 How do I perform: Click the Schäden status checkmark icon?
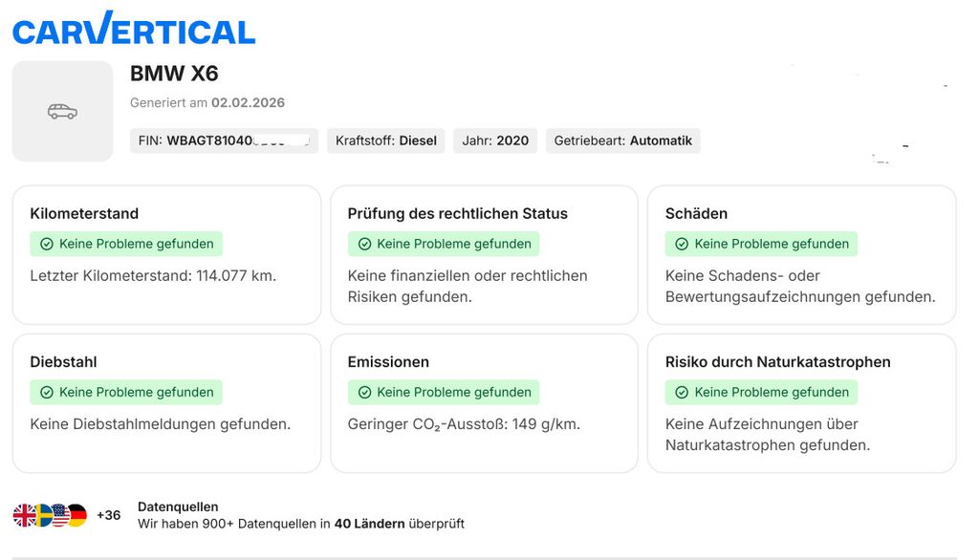[682, 244]
